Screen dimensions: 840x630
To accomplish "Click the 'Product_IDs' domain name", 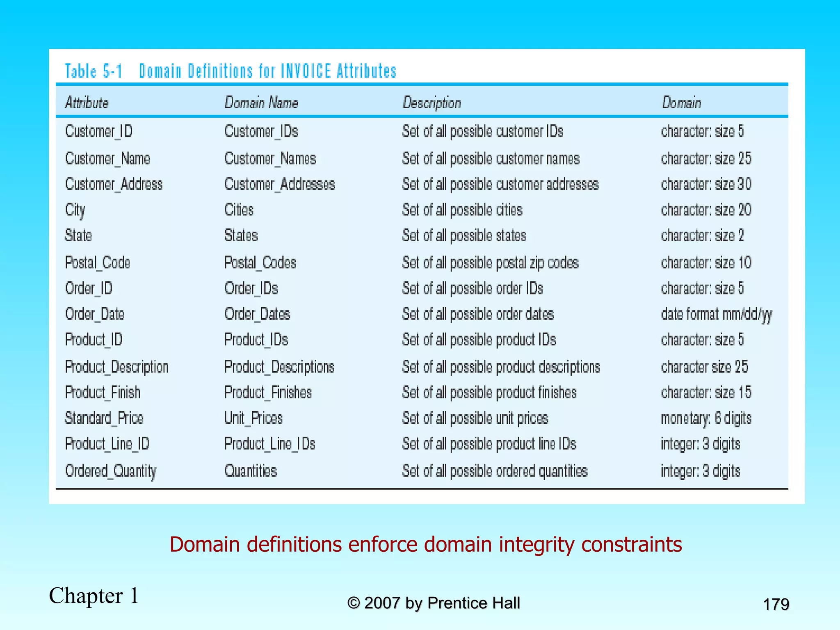I will [256, 340].
